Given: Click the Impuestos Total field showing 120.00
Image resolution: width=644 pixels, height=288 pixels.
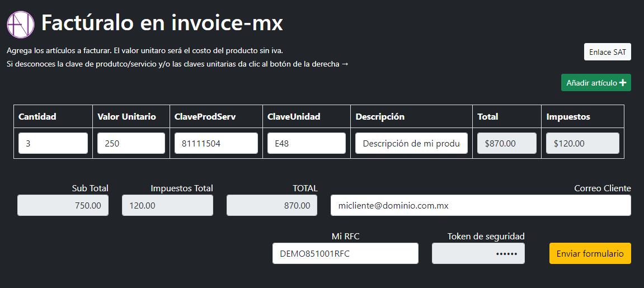Looking at the screenshot, I should pyautogui.click(x=167, y=205).
